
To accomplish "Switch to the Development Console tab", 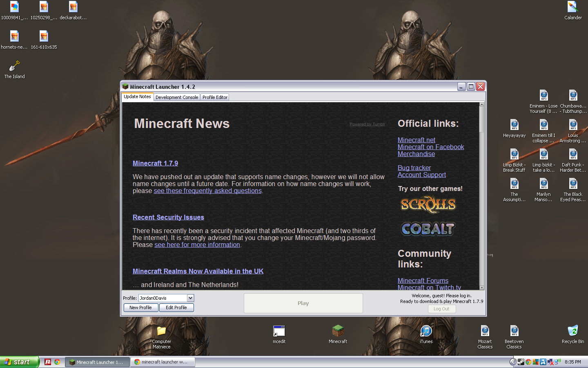I will pos(177,97).
